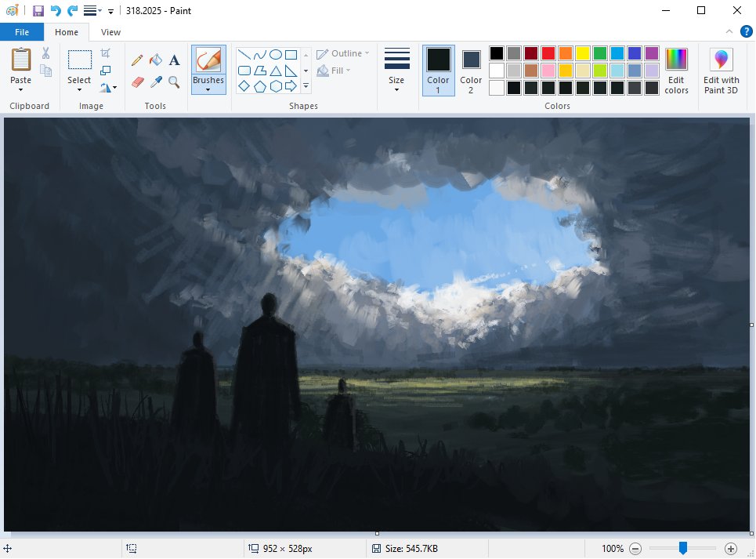756x559 pixels.
Task: Select the Color picker eyedropper
Action: 156,82
